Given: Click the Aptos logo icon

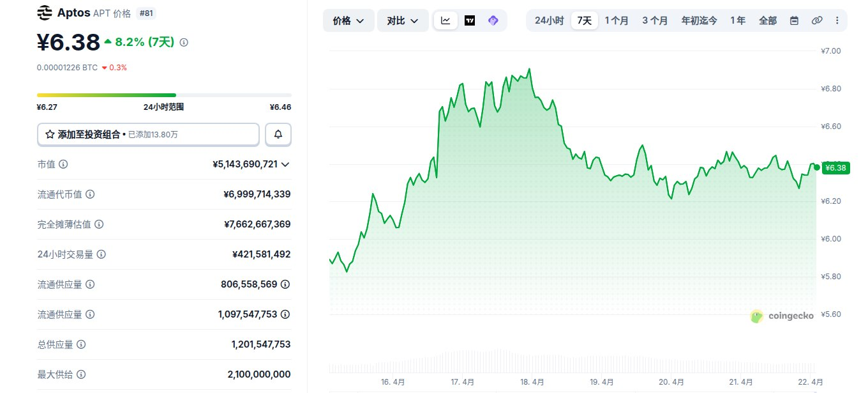Looking at the screenshot, I should click(x=45, y=13).
